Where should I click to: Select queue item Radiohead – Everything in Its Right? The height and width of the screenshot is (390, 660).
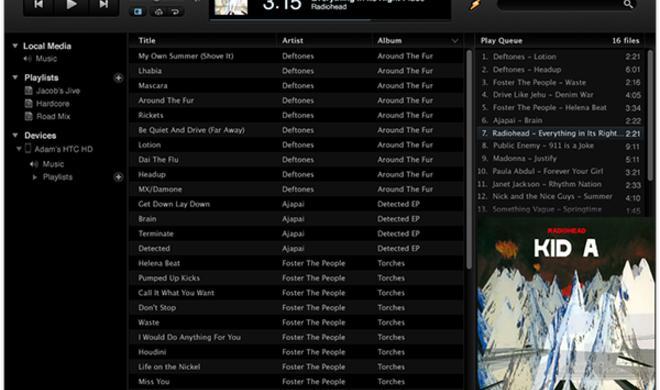(x=560, y=133)
